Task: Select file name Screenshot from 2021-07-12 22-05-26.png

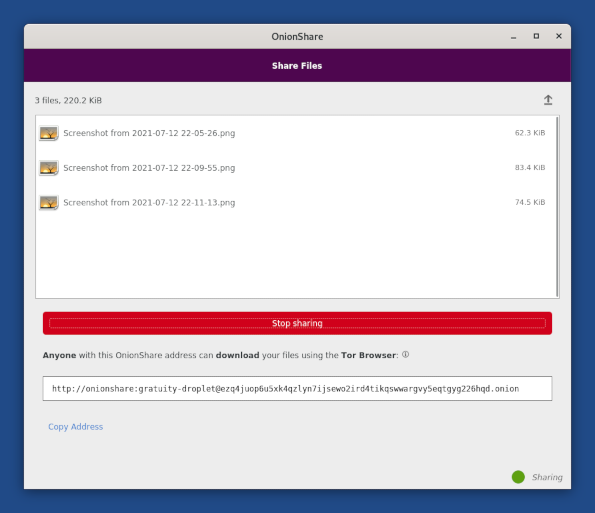Action: (149, 133)
